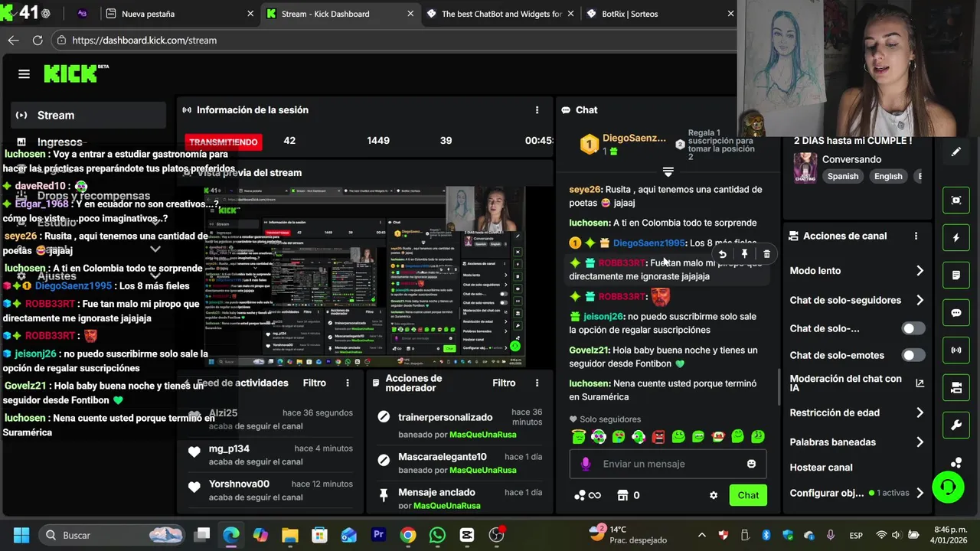Click the wrench tools icon in right sidebar
The height and width of the screenshot is (551, 980).
click(956, 425)
